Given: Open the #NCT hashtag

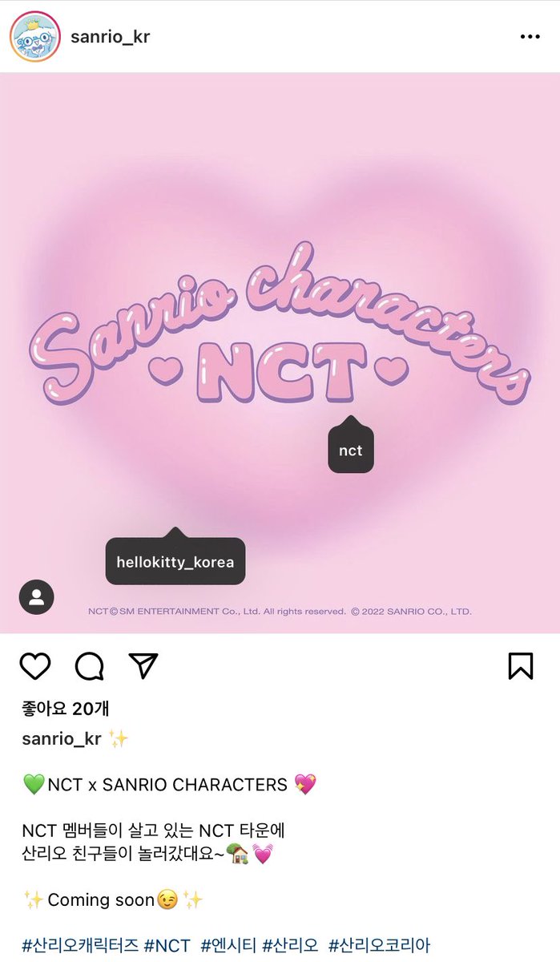Looking at the screenshot, I should click(167, 945).
